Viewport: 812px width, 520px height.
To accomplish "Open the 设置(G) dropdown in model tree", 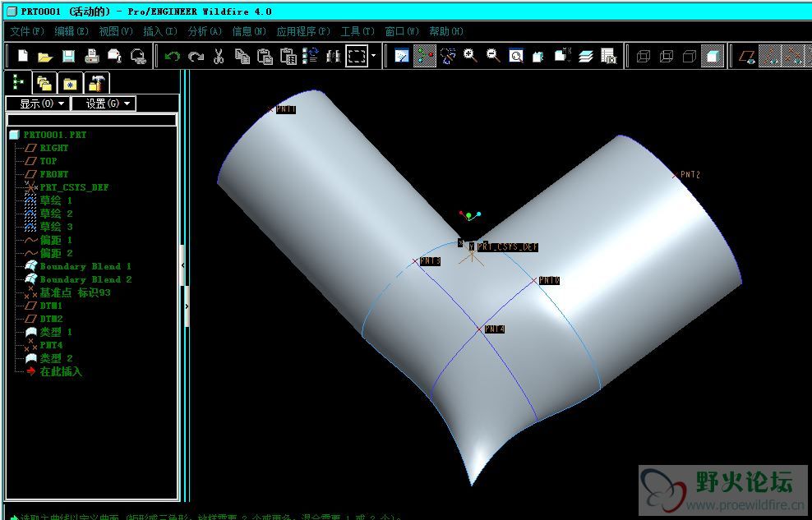I will (104, 104).
